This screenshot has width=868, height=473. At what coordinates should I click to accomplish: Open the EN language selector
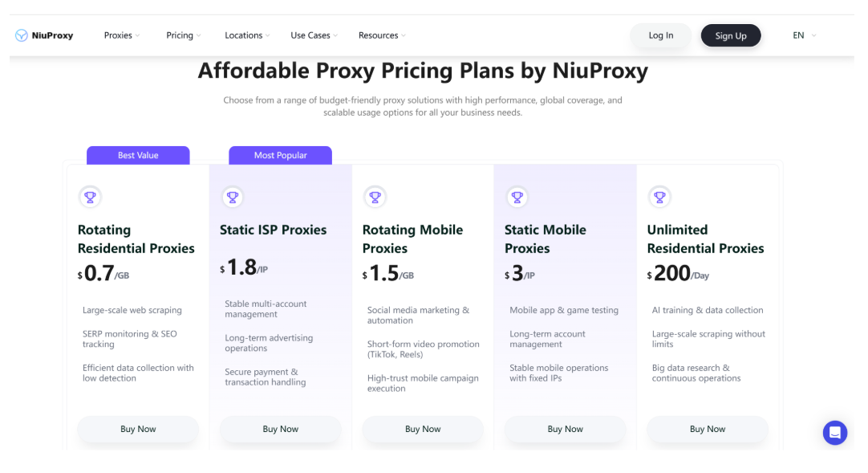(805, 35)
